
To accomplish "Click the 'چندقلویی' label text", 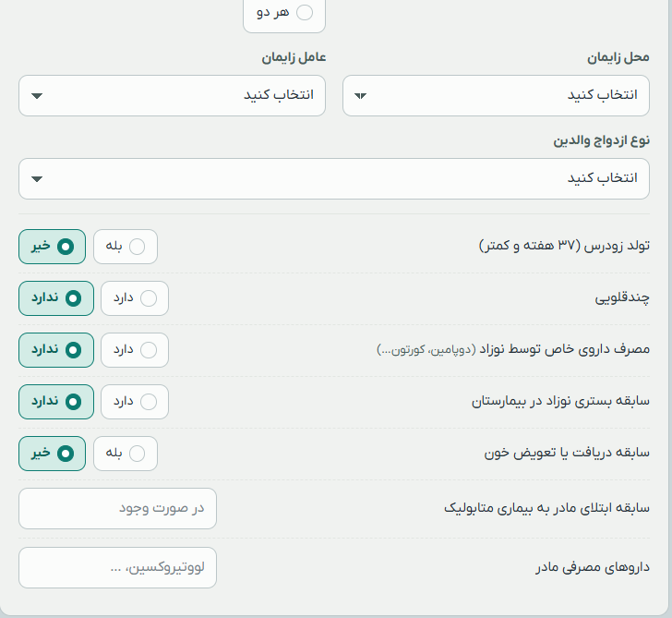I will [x=622, y=297].
